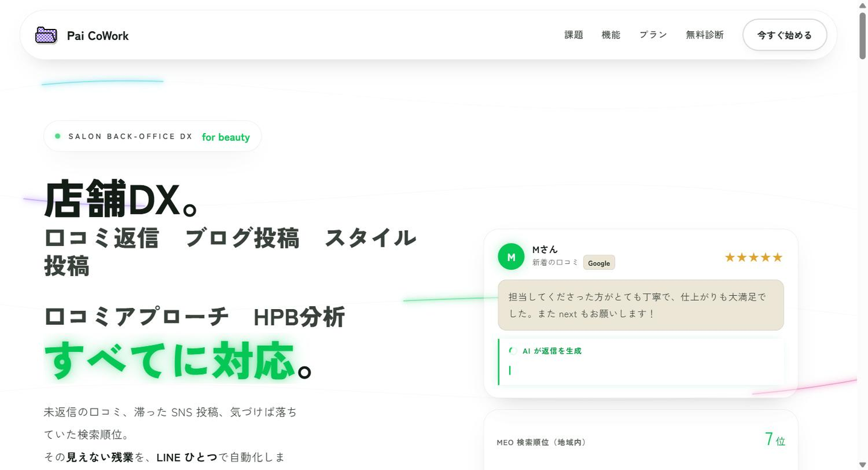Click the Pai CoWork brand name

(x=98, y=36)
